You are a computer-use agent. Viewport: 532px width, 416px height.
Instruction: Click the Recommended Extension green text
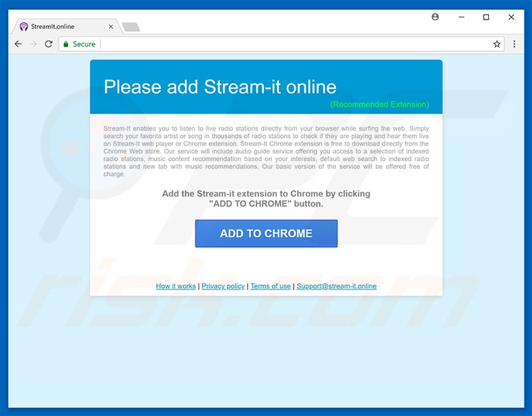pos(380,104)
